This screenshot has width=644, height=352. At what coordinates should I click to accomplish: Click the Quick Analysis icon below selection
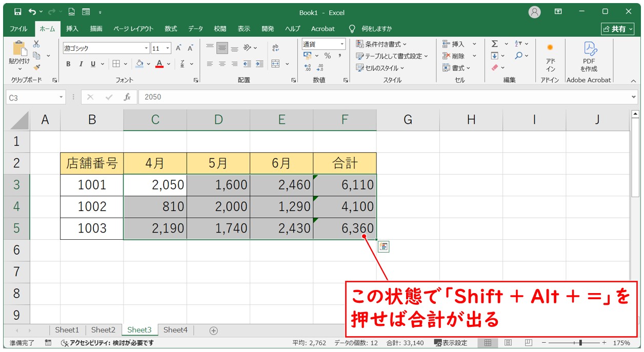coord(384,247)
